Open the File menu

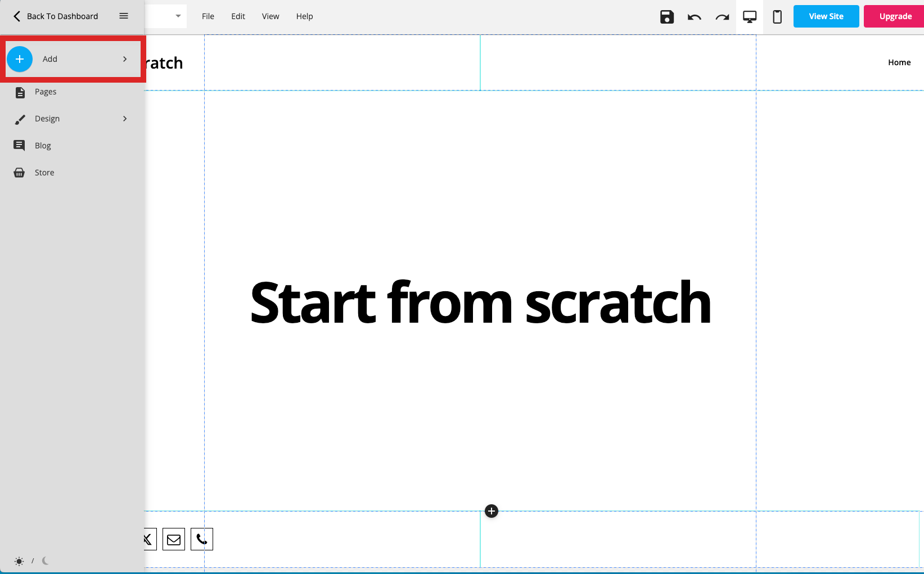[x=208, y=16]
